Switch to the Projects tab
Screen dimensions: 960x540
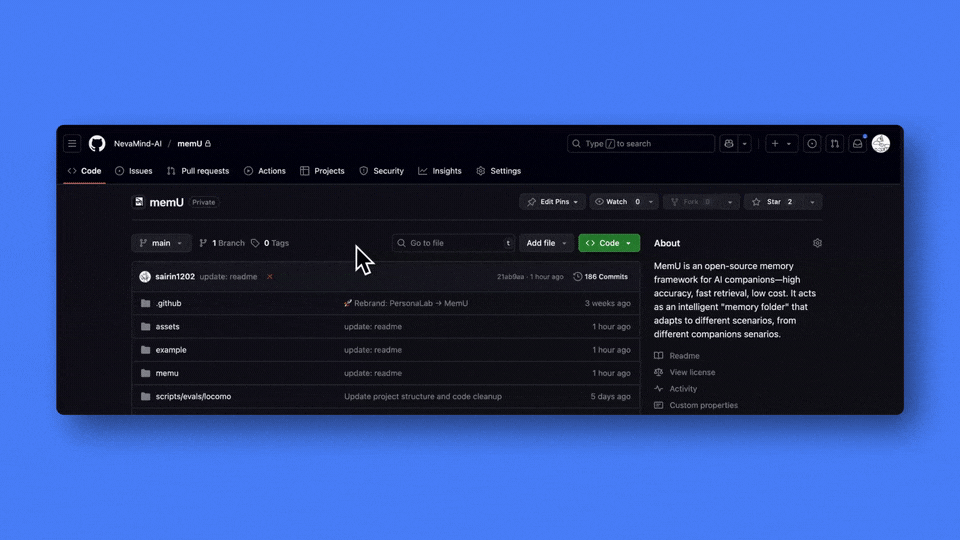point(322,171)
